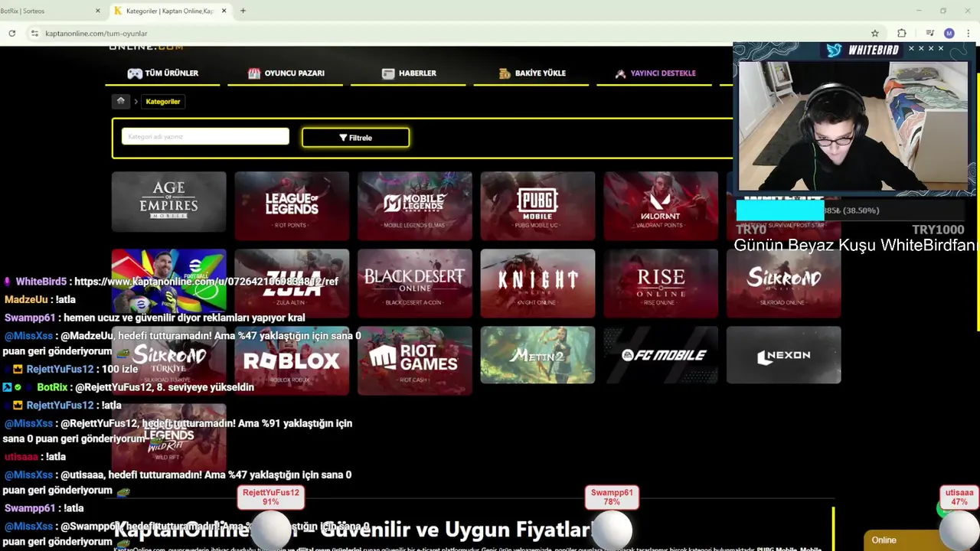The image size is (980, 551).
Task: Open Wild Rift category tile
Action: [x=168, y=438]
